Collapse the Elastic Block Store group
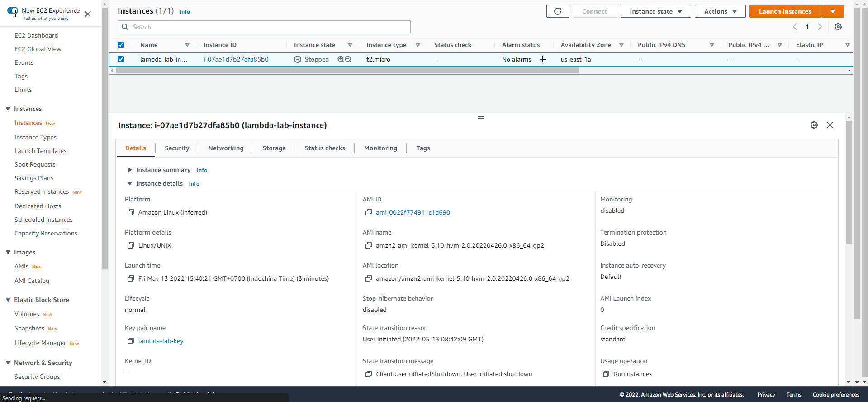This screenshot has width=868, height=402. coord(8,300)
